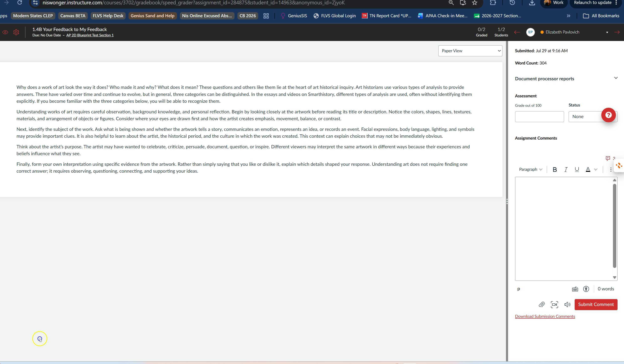This screenshot has height=364, width=624.
Task: Click the panel divider resize handle
Action: pos(507,201)
